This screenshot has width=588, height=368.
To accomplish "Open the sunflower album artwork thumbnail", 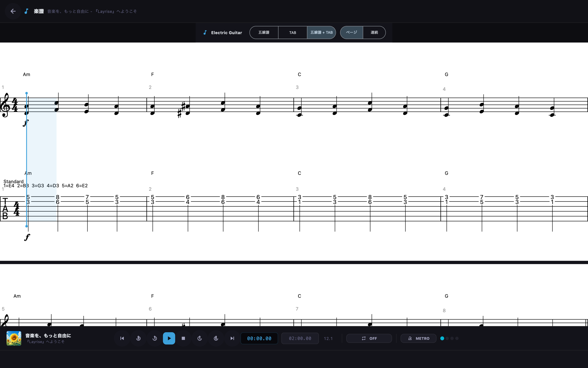I will [14, 338].
